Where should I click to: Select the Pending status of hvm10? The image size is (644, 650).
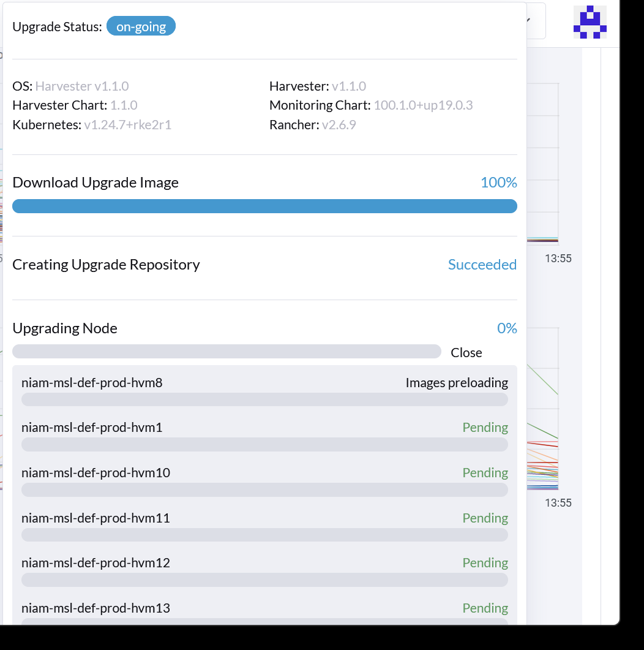coord(485,472)
